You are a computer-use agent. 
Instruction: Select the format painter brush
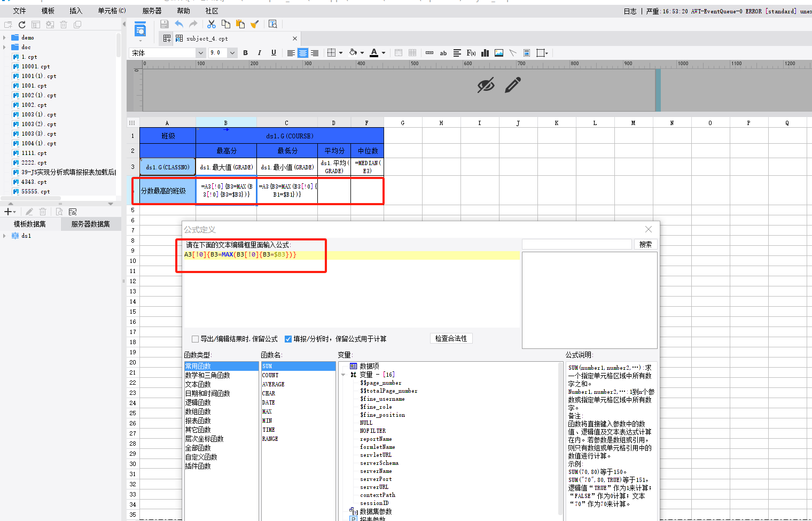pyautogui.click(x=255, y=24)
